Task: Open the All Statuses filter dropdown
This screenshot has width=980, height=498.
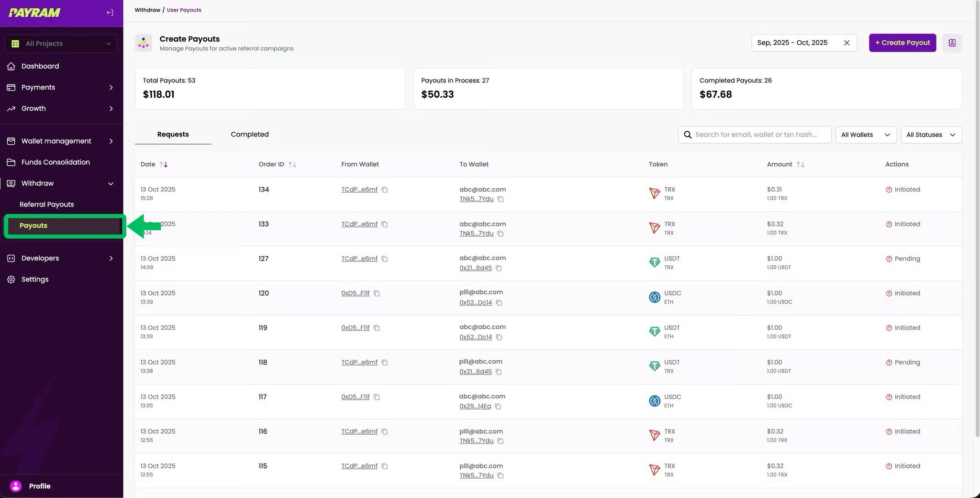Action: [x=931, y=135]
